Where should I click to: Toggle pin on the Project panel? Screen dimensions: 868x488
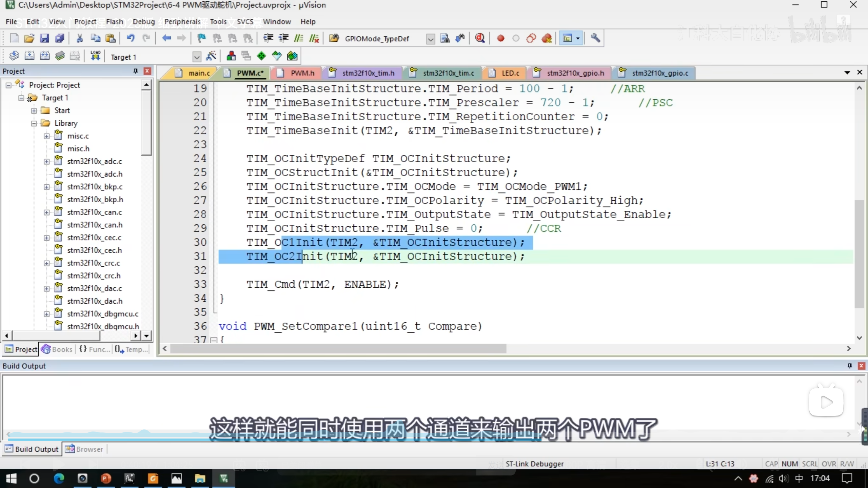pos(135,71)
